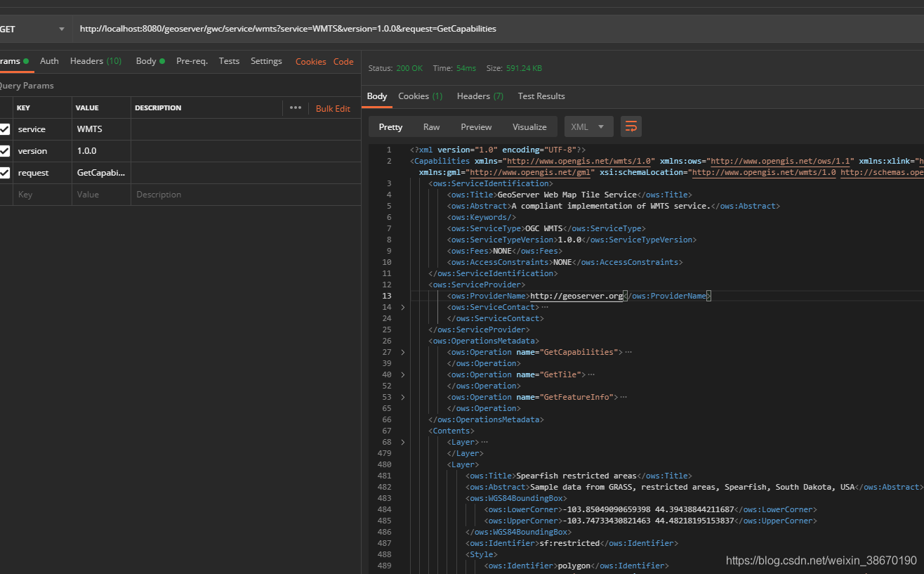Open the XML format dropdown
The width and height of the screenshot is (924, 574).
pyautogui.click(x=588, y=126)
